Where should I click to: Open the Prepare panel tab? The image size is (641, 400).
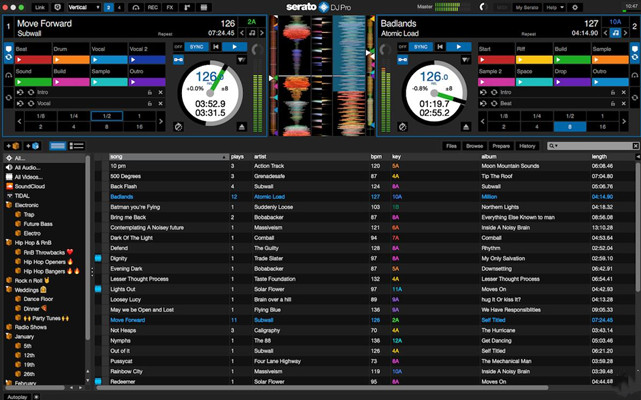pyautogui.click(x=499, y=146)
